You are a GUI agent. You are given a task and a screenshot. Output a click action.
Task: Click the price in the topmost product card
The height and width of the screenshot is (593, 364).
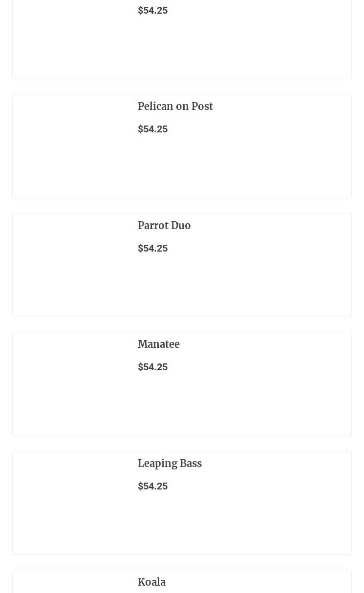(x=152, y=11)
